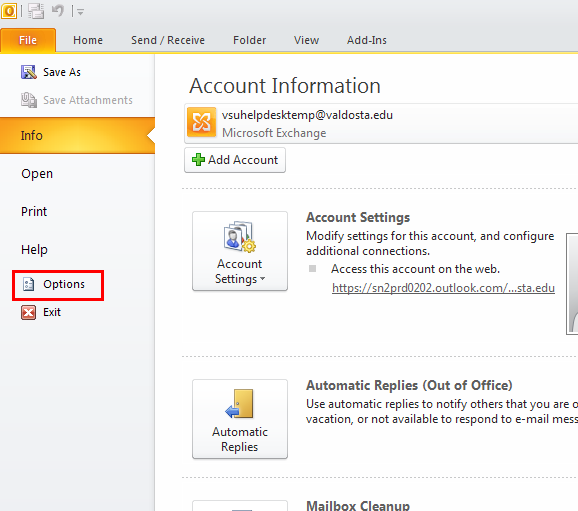Click the 'Access this account on the web.' text
This screenshot has height=511, width=578.
tap(415, 269)
